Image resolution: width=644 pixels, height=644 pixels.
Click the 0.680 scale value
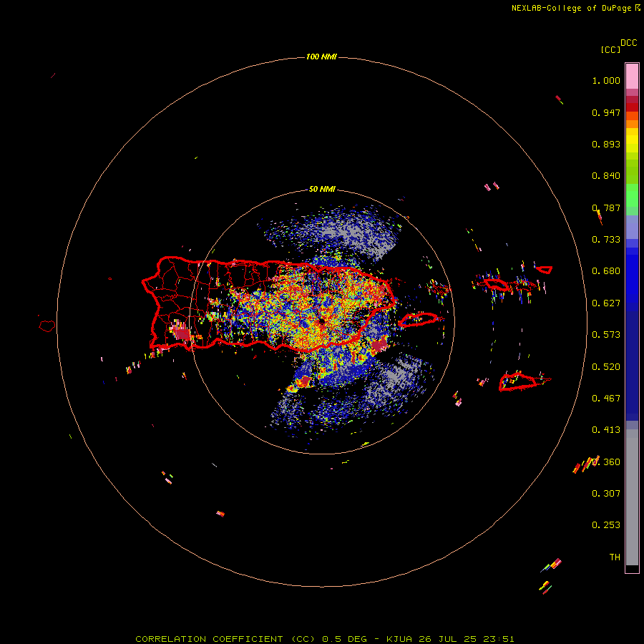tap(606, 271)
